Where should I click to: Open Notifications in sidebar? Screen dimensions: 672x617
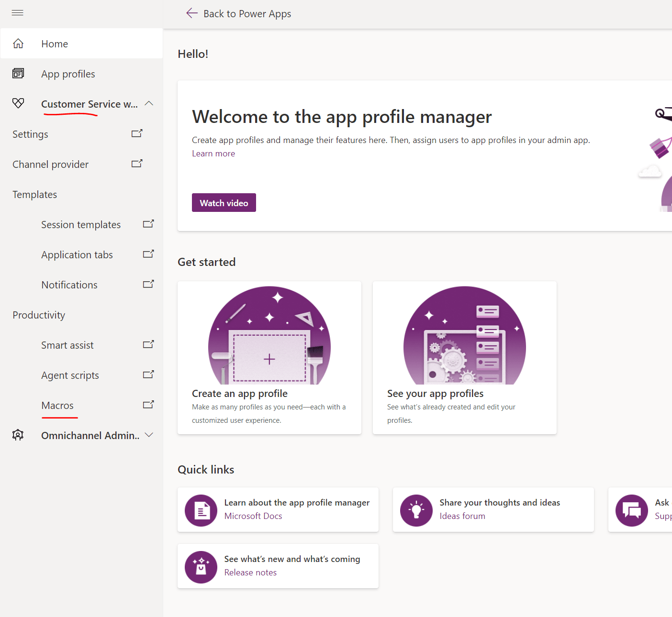69,285
